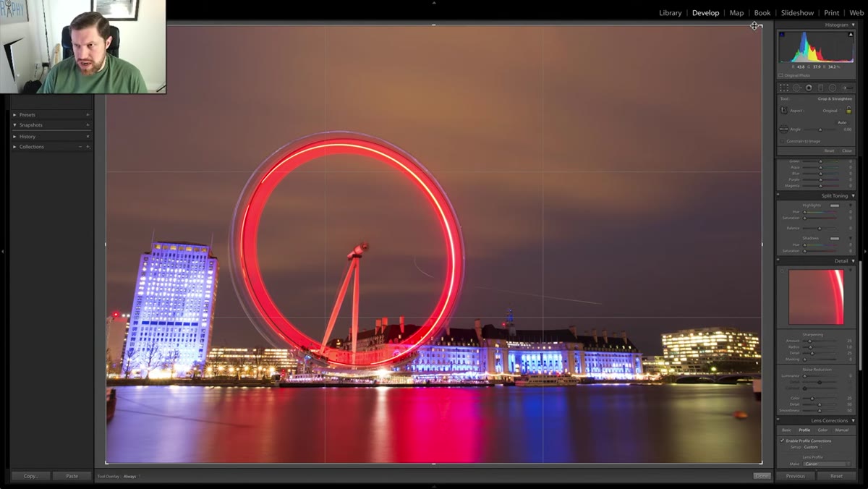
Task: Open the lens Make Canon dropdown
Action: (x=826, y=464)
